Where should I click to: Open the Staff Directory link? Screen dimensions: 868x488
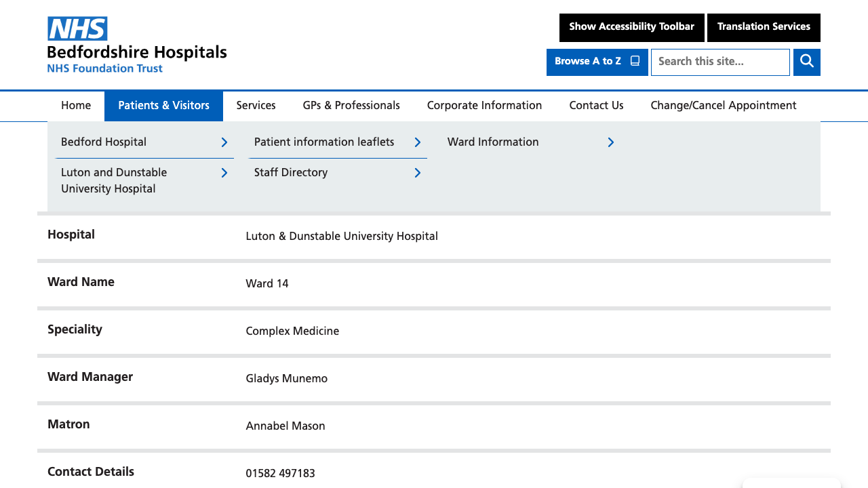291,173
